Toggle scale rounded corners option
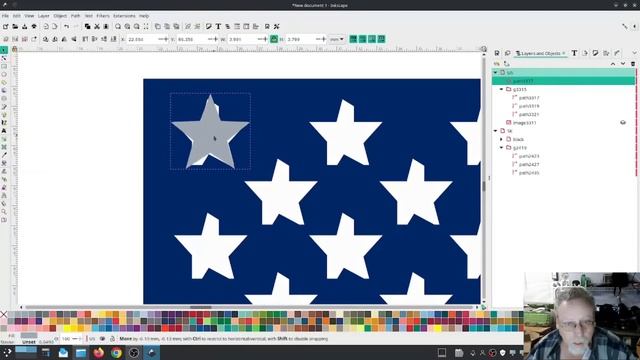This screenshot has width=640, height=360. click(363, 39)
